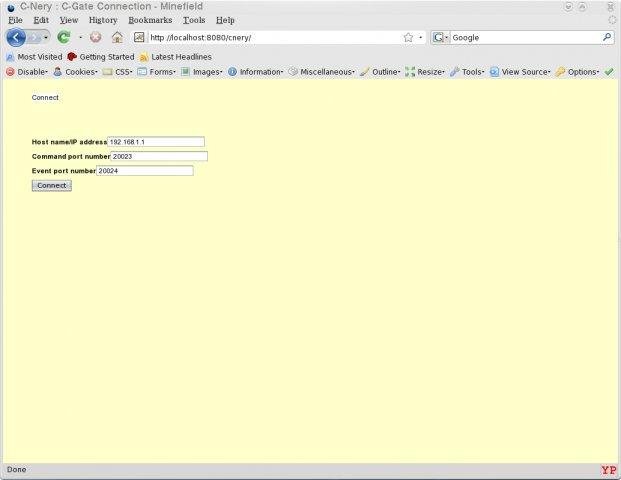
Task: Reload the page with green refresh icon
Action: click(x=63, y=37)
